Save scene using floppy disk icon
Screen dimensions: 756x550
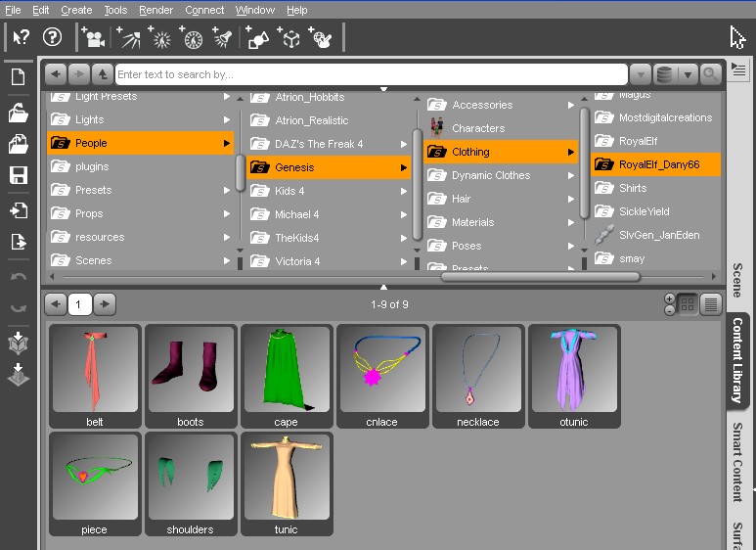[19, 175]
